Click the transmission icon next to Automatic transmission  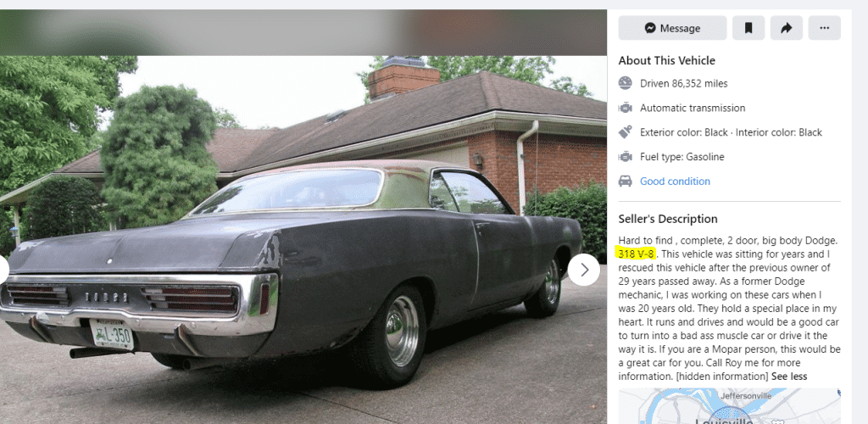pyautogui.click(x=625, y=108)
